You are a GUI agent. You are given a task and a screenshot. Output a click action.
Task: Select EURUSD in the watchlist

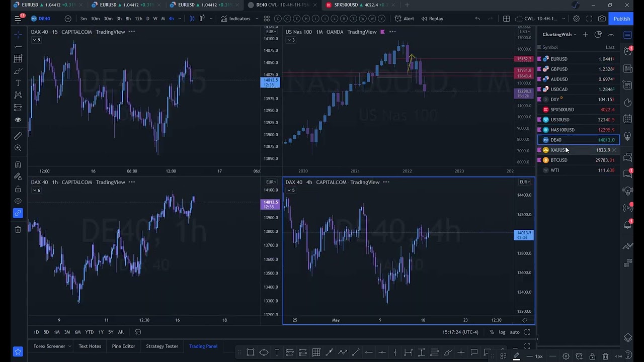tap(579, 59)
